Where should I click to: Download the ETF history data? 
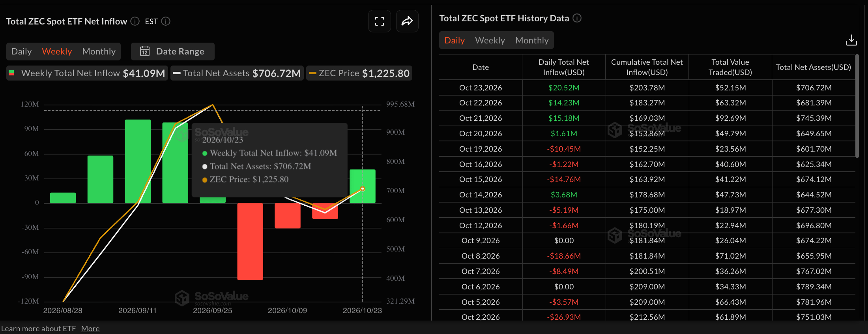851,40
